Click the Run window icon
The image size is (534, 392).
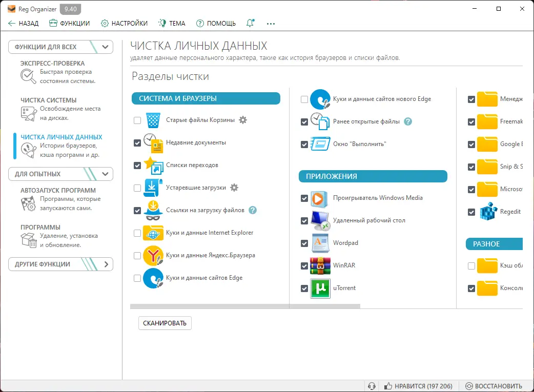pos(320,144)
